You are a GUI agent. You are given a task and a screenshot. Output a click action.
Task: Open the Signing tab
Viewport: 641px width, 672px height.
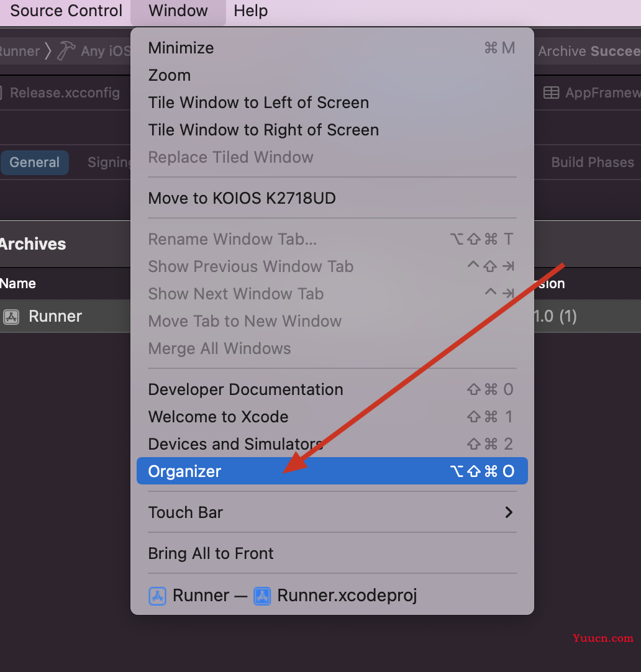(109, 163)
